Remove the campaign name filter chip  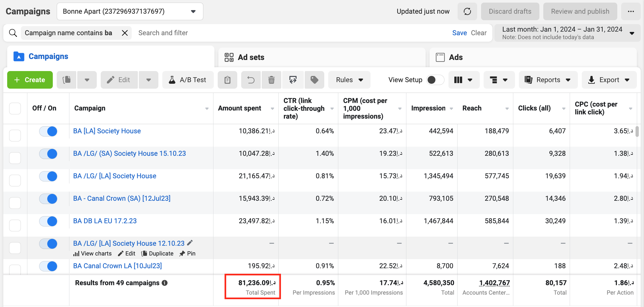point(124,33)
